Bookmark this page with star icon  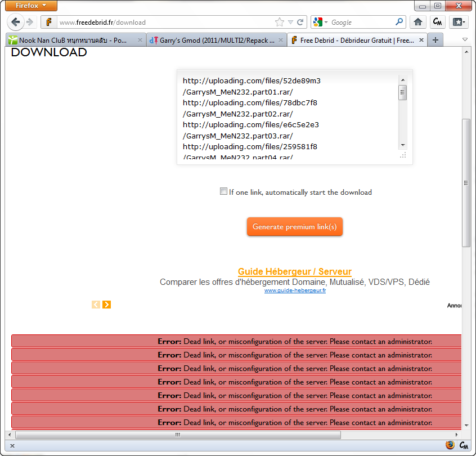(279, 22)
